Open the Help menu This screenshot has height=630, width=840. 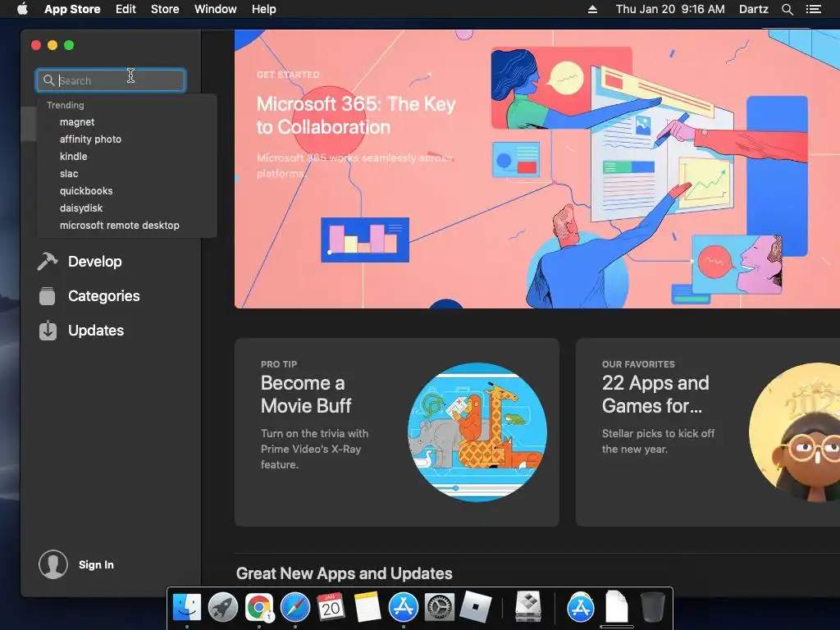tap(264, 9)
